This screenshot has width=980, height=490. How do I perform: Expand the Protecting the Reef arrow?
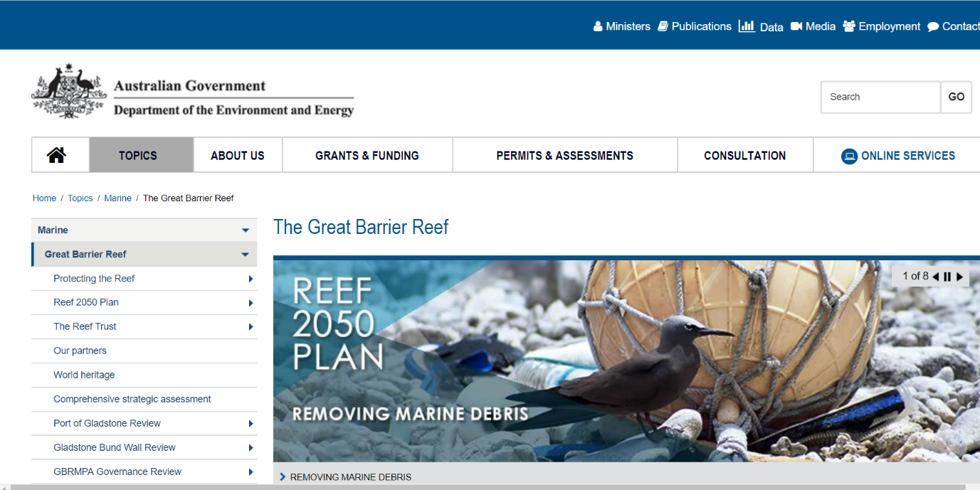[x=251, y=279]
